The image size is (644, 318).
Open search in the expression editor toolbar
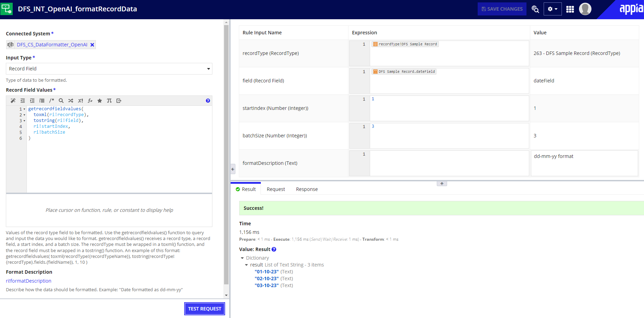tap(61, 101)
